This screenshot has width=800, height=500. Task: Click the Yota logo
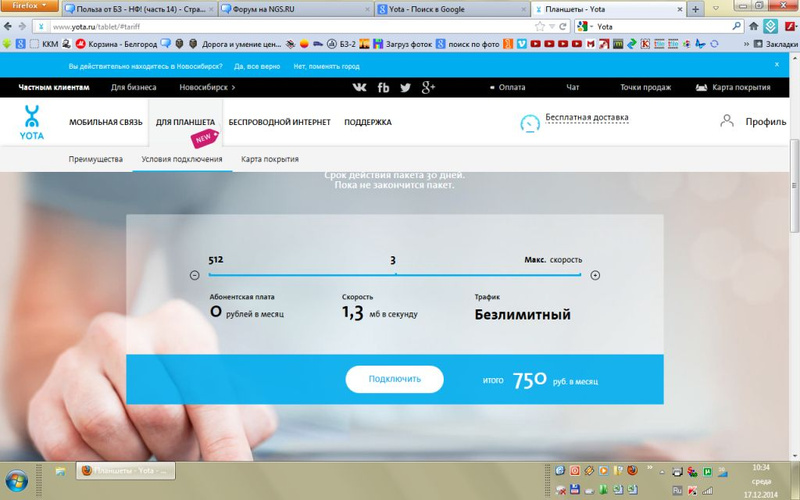[x=32, y=122]
